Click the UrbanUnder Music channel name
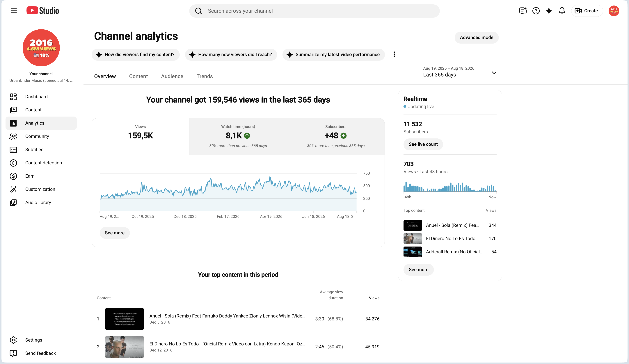The width and height of the screenshot is (629, 364). 41,80
